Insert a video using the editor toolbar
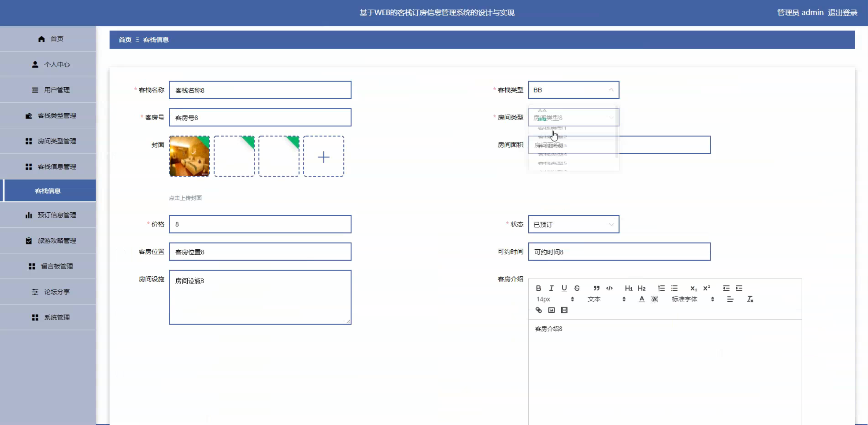The image size is (868, 425). 564,310
